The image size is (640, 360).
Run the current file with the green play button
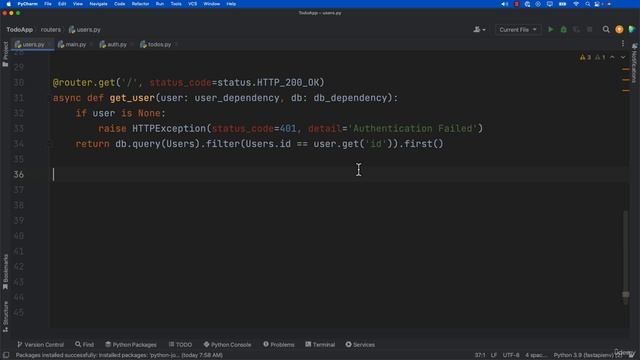551,29
